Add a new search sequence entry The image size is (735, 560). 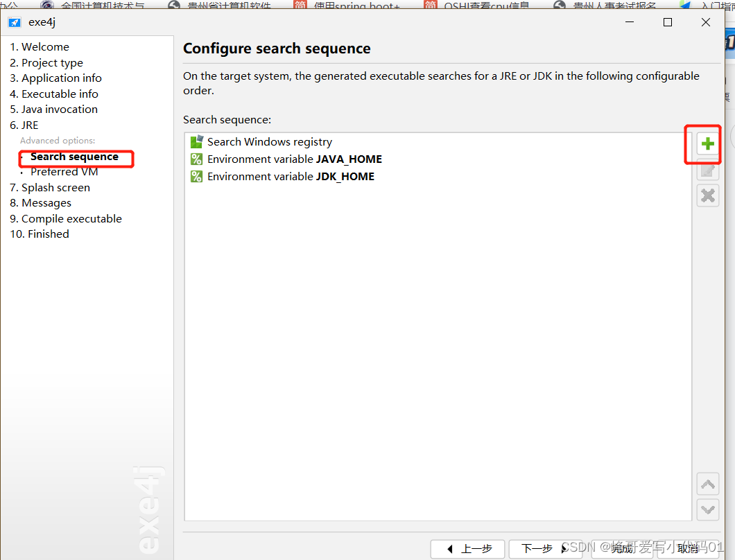(707, 143)
